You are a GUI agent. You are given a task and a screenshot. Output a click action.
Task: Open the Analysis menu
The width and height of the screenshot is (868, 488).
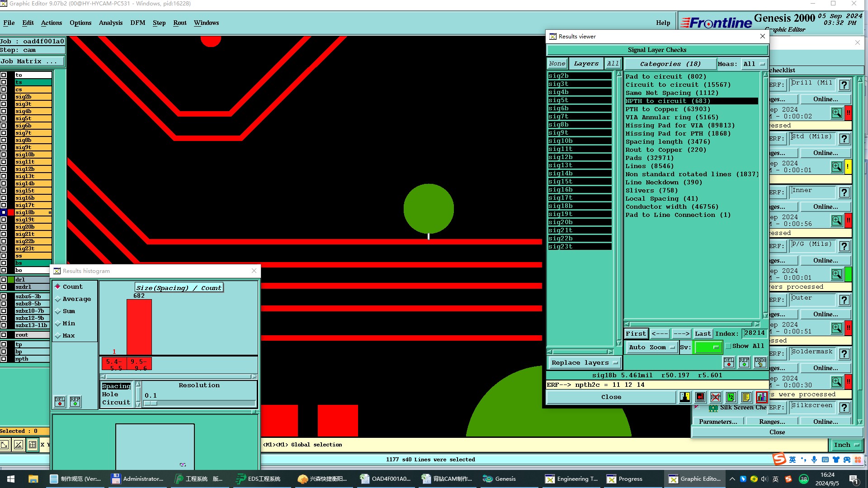110,23
